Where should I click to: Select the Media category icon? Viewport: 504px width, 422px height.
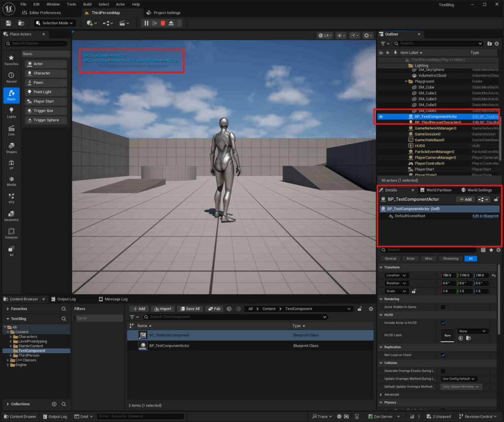click(11, 181)
